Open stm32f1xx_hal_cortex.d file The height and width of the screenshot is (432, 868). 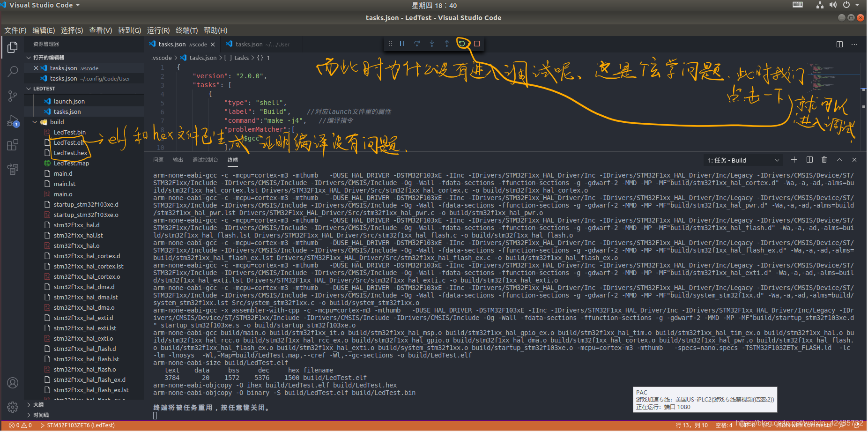pos(84,256)
